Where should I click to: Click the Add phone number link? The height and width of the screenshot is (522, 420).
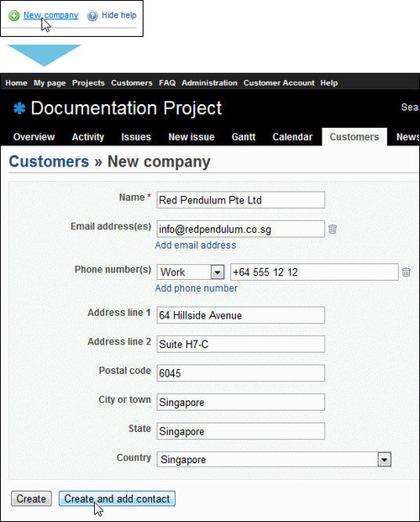click(197, 288)
